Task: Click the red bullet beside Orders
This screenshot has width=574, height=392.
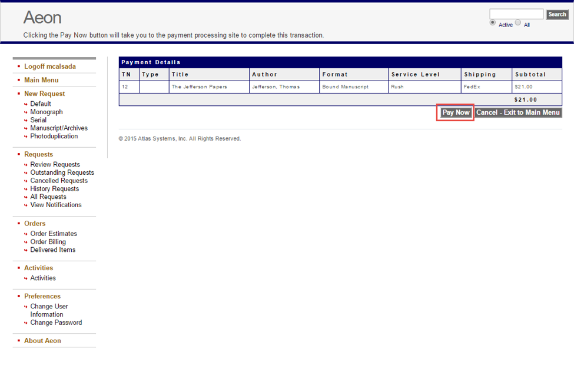Action: tap(18, 224)
